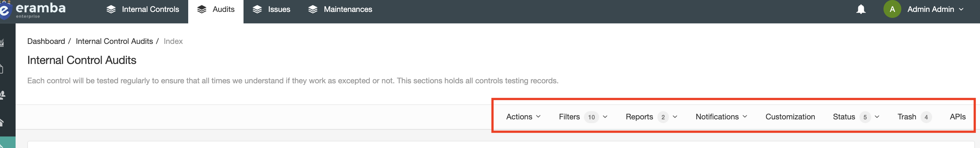
Task: Expand the Status dropdown
Action: point(856,117)
